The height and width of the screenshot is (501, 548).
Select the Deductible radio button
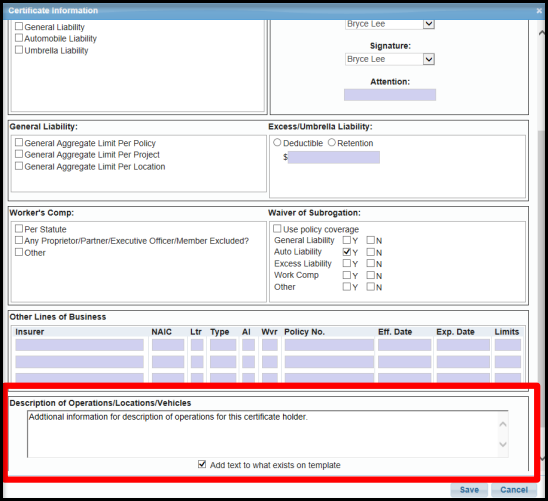point(277,143)
